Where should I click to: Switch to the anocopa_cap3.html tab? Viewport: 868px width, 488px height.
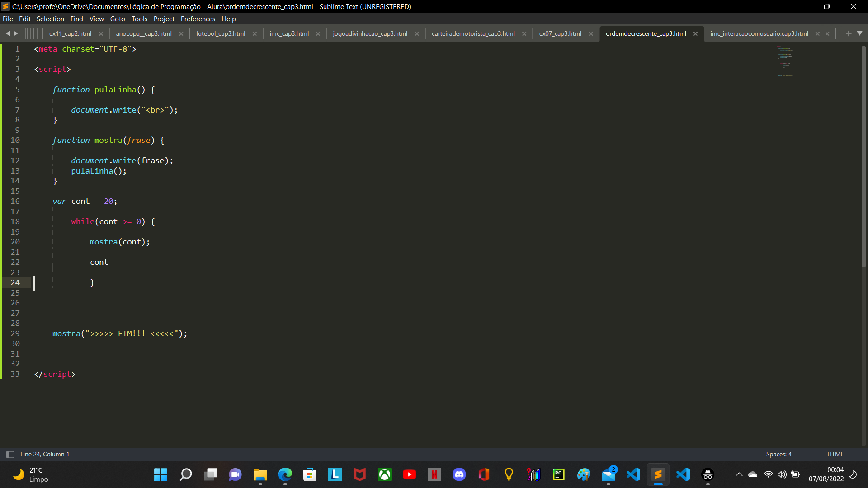(144, 33)
